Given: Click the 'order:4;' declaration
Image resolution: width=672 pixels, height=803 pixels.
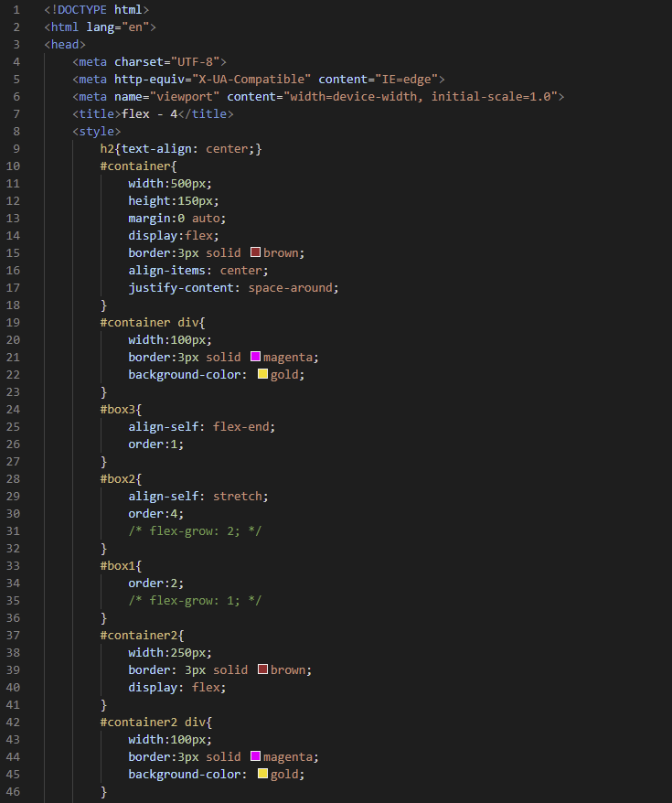Looking at the screenshot, I should (156, 514).
